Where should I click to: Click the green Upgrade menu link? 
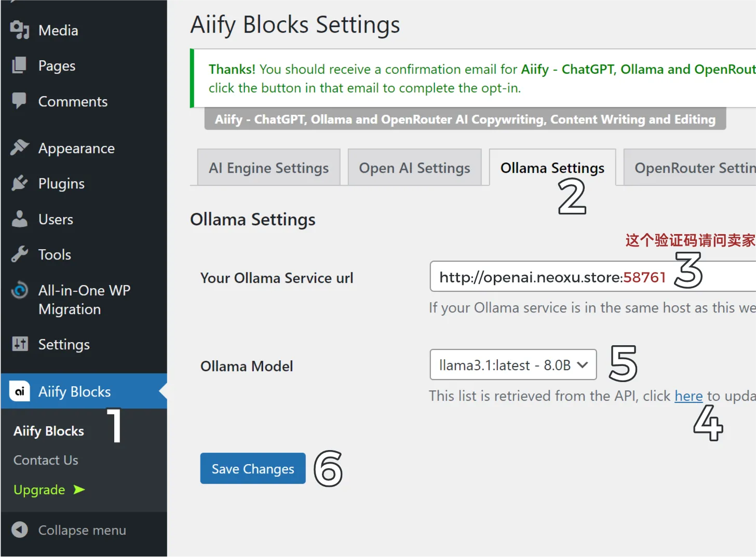click(x=39, y=490)
